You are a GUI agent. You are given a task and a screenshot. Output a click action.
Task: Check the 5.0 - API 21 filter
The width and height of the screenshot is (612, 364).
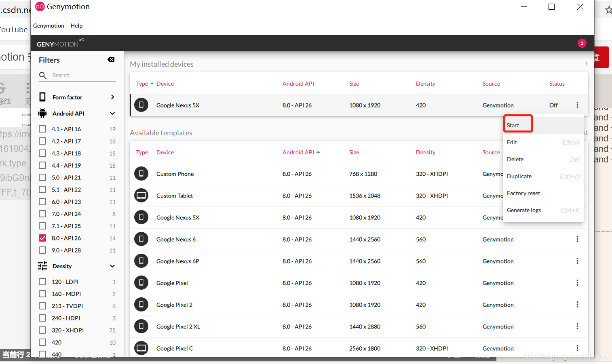point(42,177)
